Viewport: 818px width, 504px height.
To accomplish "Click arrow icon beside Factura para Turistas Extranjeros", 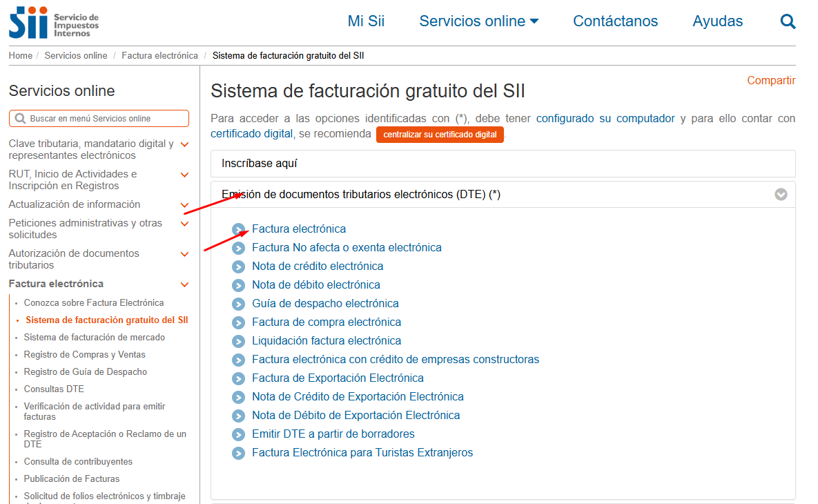I will [238, 454].
